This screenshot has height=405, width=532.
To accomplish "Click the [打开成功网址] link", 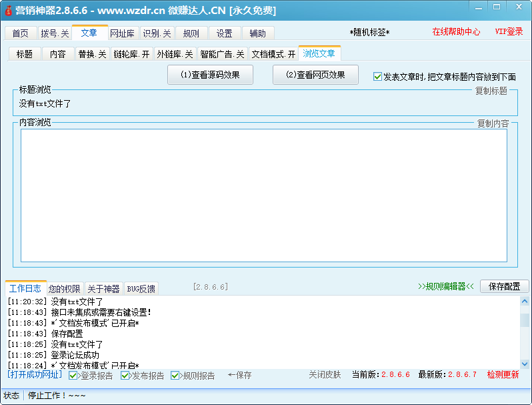I will tap(35, 374).
